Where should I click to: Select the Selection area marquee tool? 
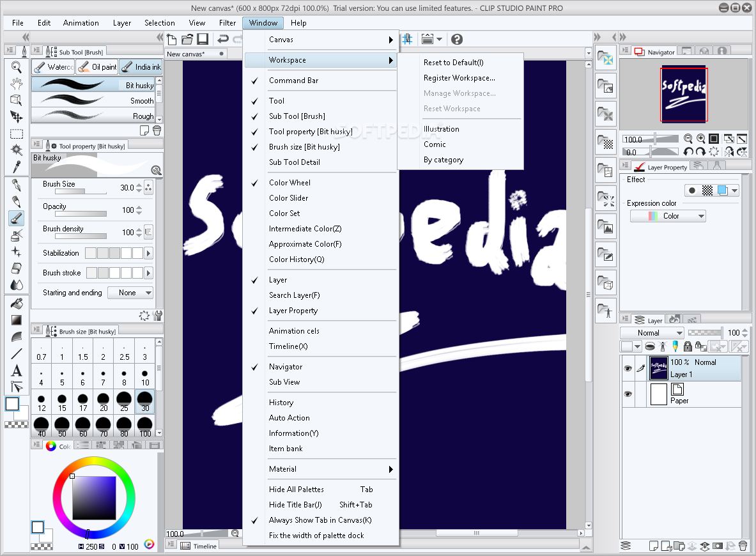tap(17, 134)
